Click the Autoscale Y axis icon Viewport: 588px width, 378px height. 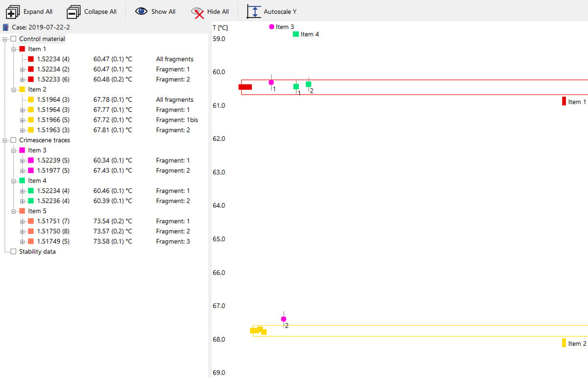pos(254,12)
